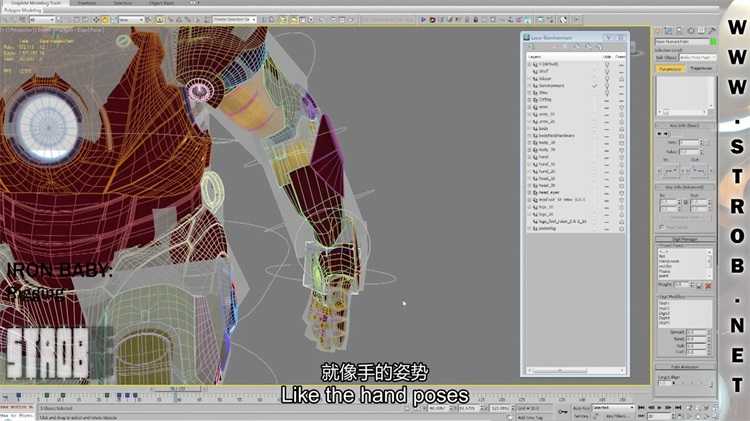750x421 pixels.
Task: Open the Graphite Modeling Tools ribbon tab
Action: [x=36, y=3]
